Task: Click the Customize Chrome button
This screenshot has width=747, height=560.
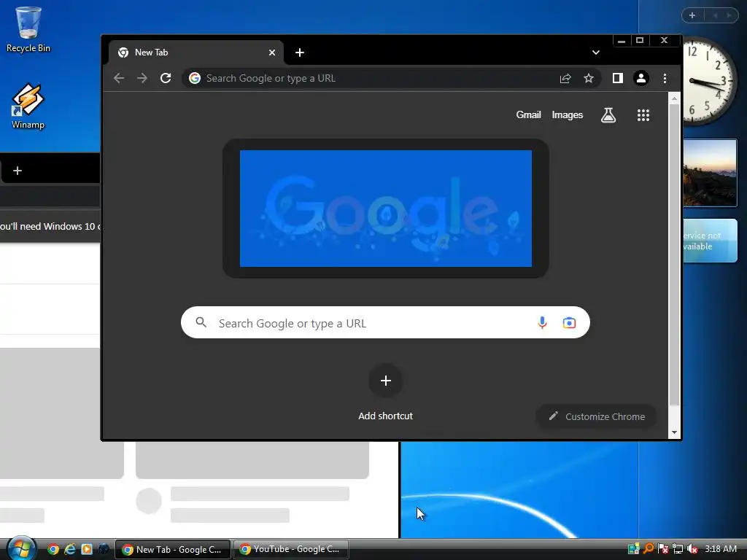Action: pos(596,416)
